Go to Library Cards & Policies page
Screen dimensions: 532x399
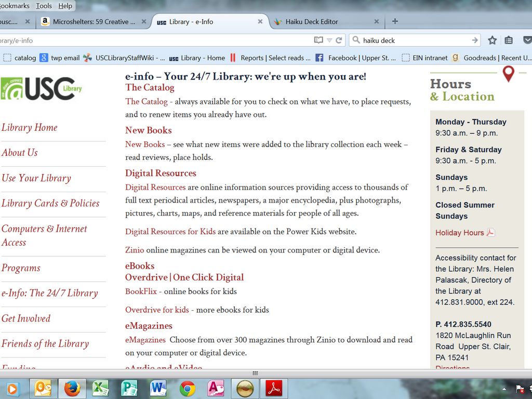pos(50,203)
